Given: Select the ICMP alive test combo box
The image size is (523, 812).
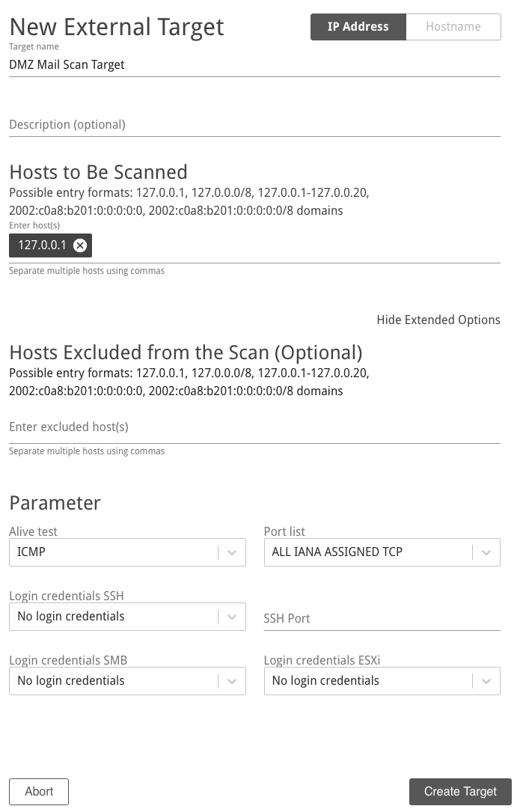Looking at the screenshot, I should [x=127, y=552].
